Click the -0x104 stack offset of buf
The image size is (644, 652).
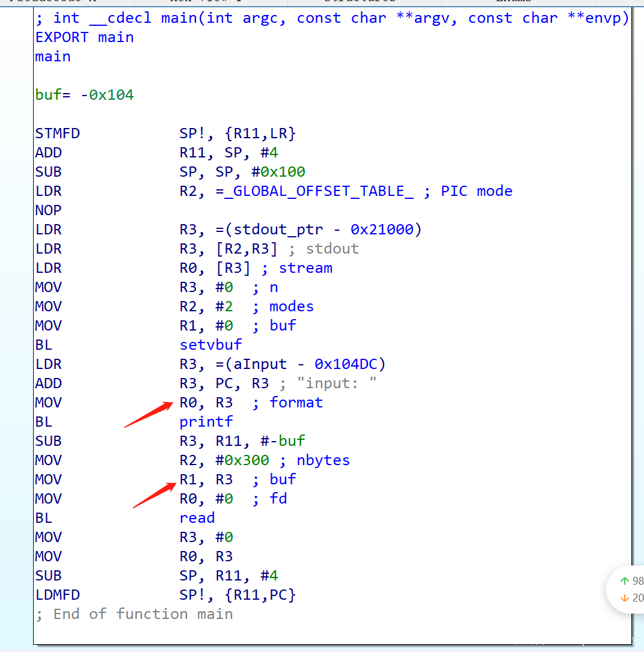107,95
